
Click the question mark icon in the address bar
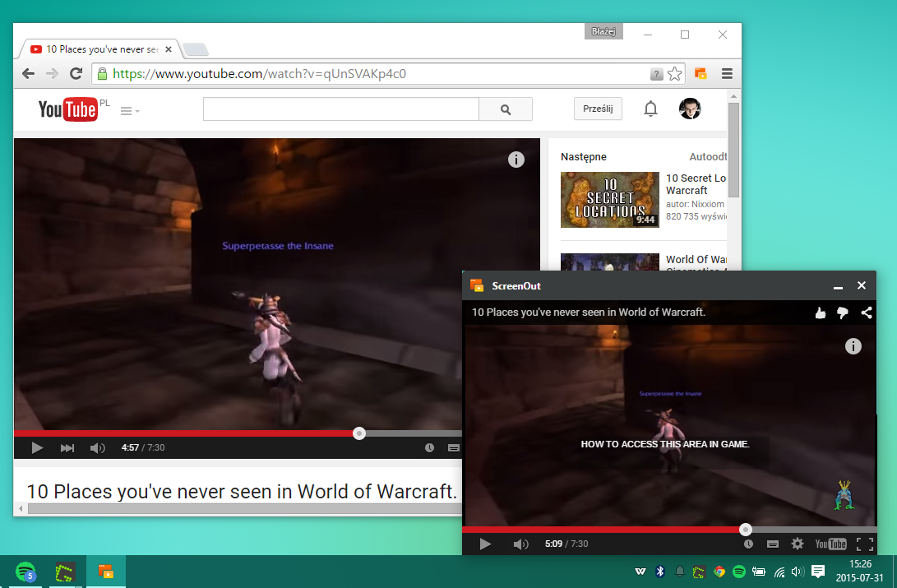click(x=657, y=74)
